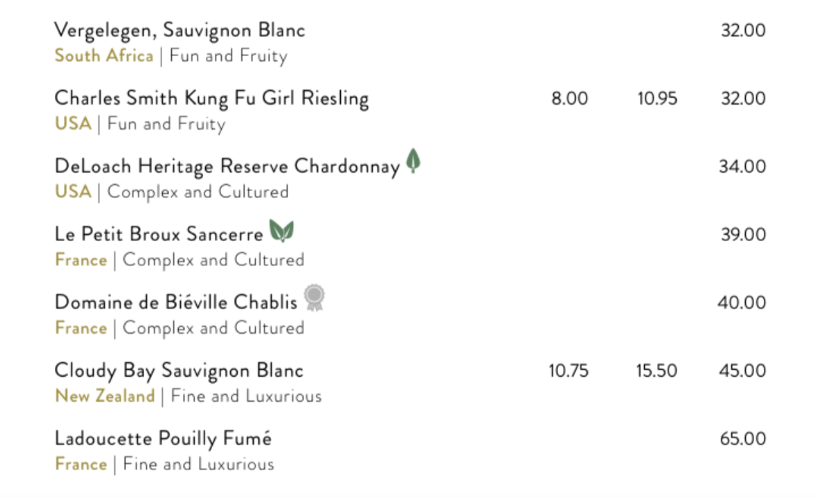Select Cloudy Bay Sauvignon Blanc title

(179, 370)
